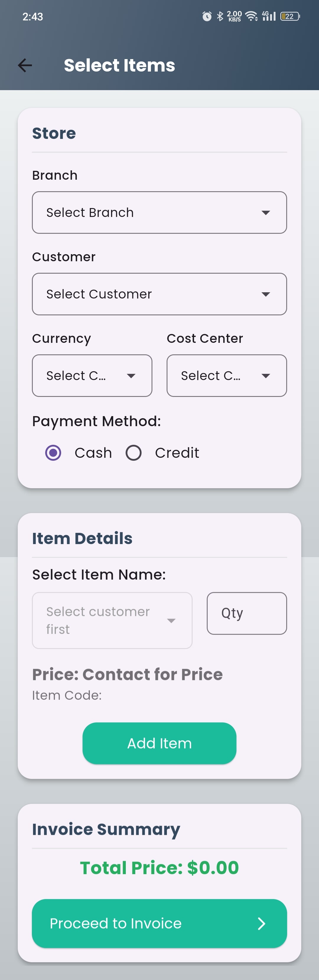
Task: Select Credit payment method
Action: tap(134, 453)
